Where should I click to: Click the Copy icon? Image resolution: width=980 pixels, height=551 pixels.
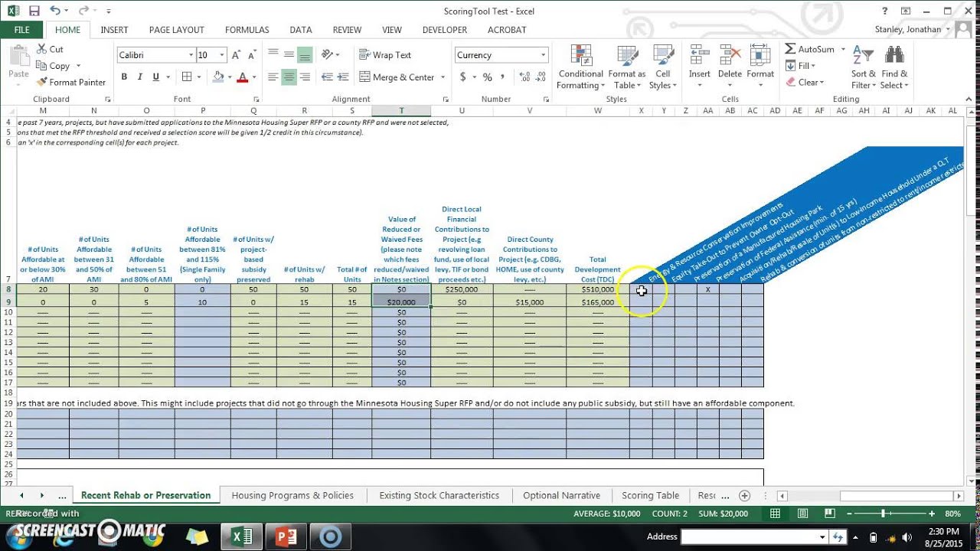click(41, 66)
